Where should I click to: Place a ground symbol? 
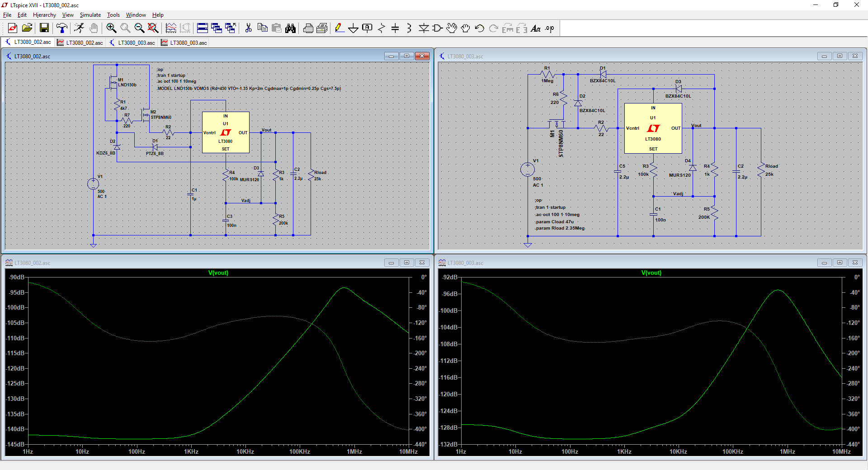coord(354,28)
